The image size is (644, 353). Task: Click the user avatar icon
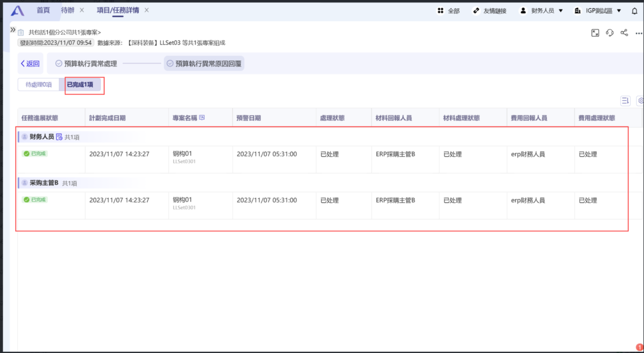(x=523, y=11)
